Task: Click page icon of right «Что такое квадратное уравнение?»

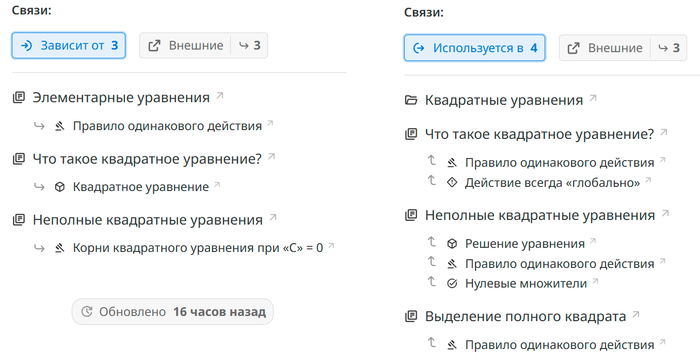Action: pyautogui.click(x=411, y=134)
